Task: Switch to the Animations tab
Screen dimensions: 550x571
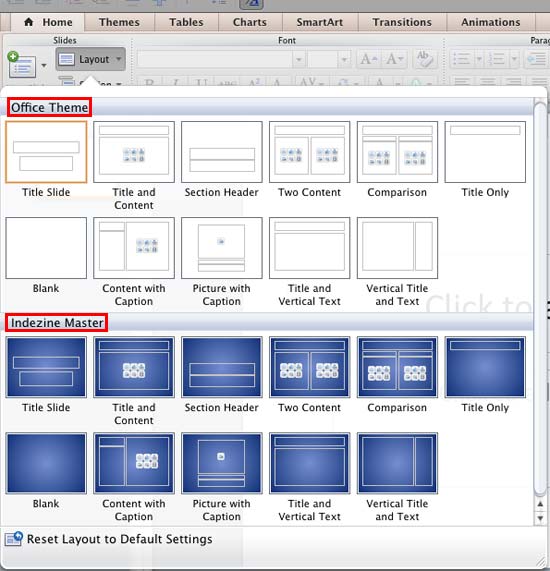Action: click(x=491, y=22)
